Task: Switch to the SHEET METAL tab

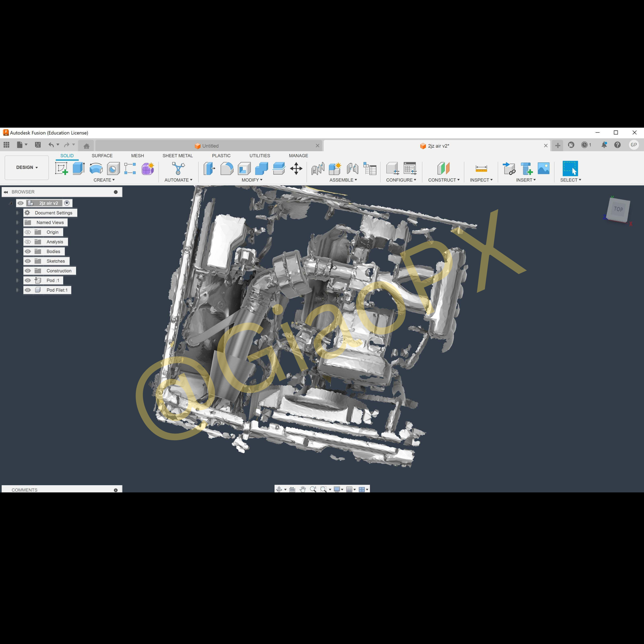Action: [177, 156]
